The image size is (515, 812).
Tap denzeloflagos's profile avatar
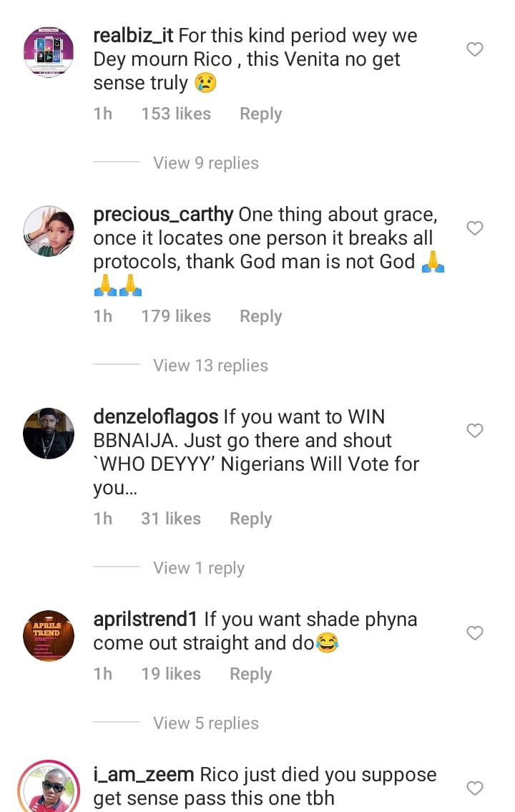tap(49, 433)
